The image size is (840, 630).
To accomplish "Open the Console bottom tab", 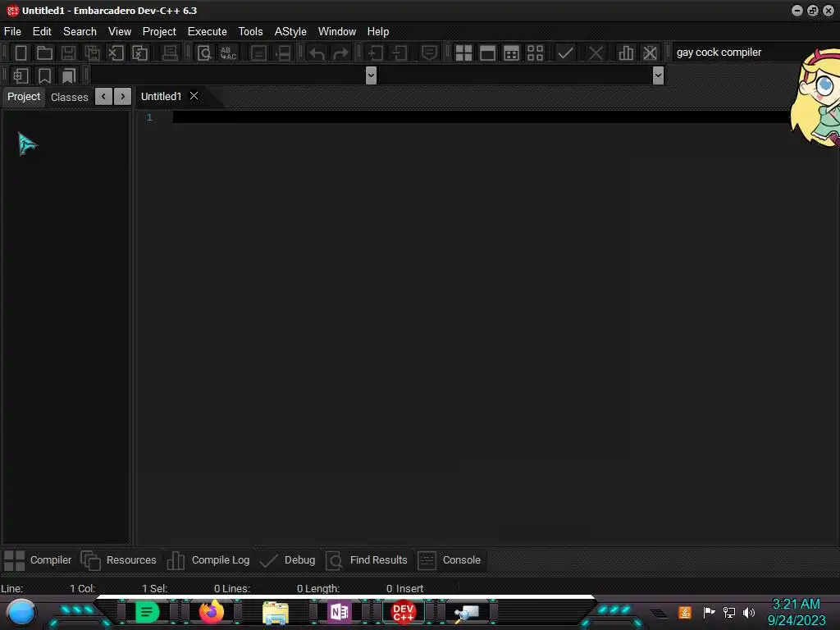I will pyautogui.click(x=450, y=560).
